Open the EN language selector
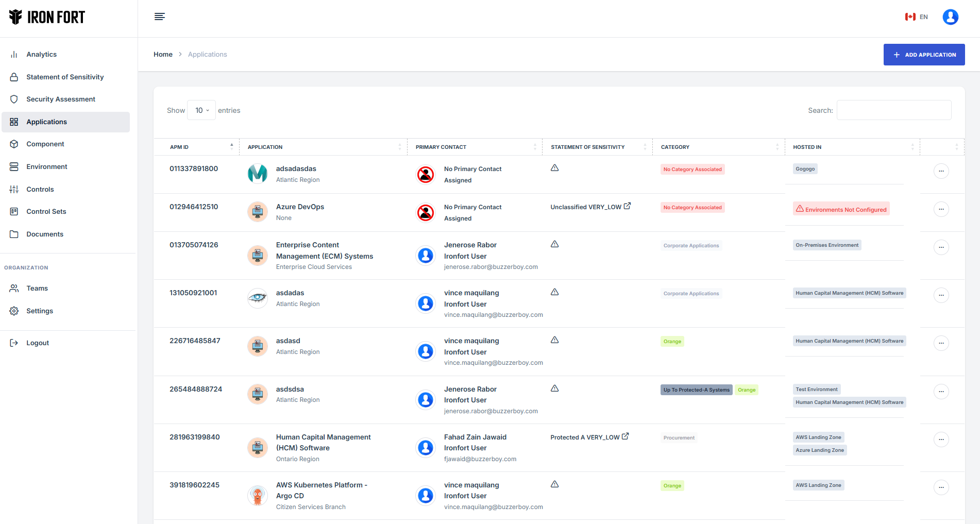The width and height of the screenshot is (980, 524). (917, 17)
